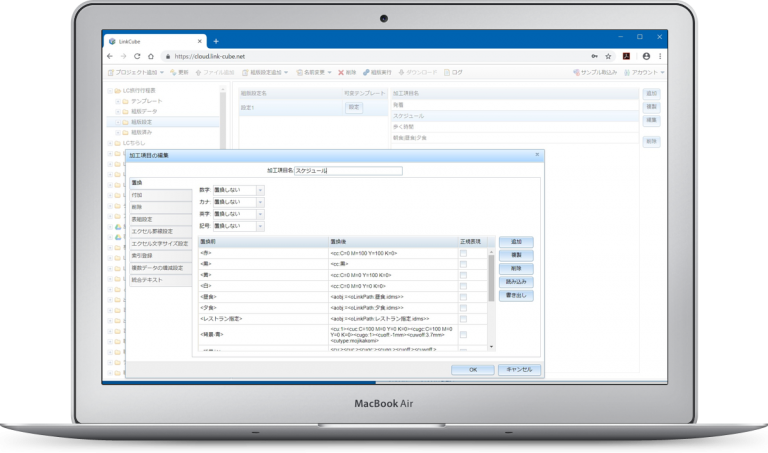Check 正規表現 box for <昼食> row

[x=463, y=297]
